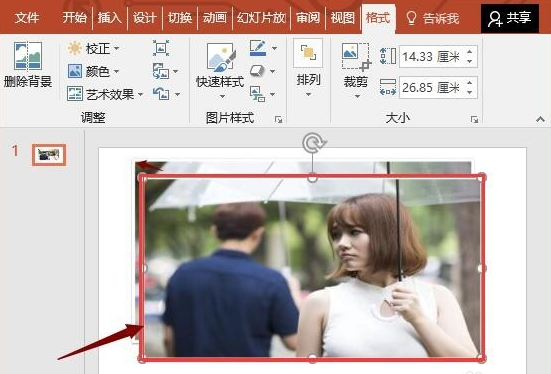Switch to the Animations (动画) tab
This screenshot has height=374, width=551.
click(x=215, y=18)
